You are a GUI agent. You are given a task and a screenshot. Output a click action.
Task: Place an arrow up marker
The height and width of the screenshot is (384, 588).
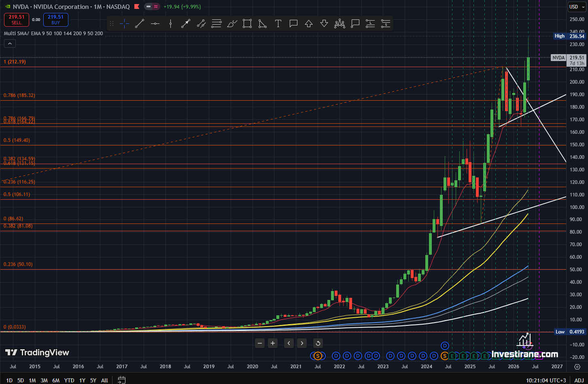coord(309,24)
